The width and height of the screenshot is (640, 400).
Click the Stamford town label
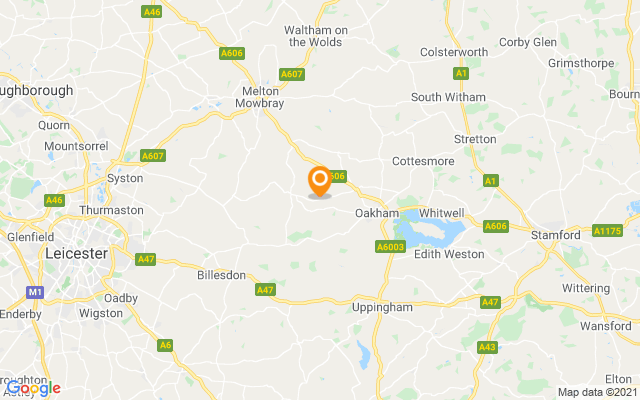556,235
